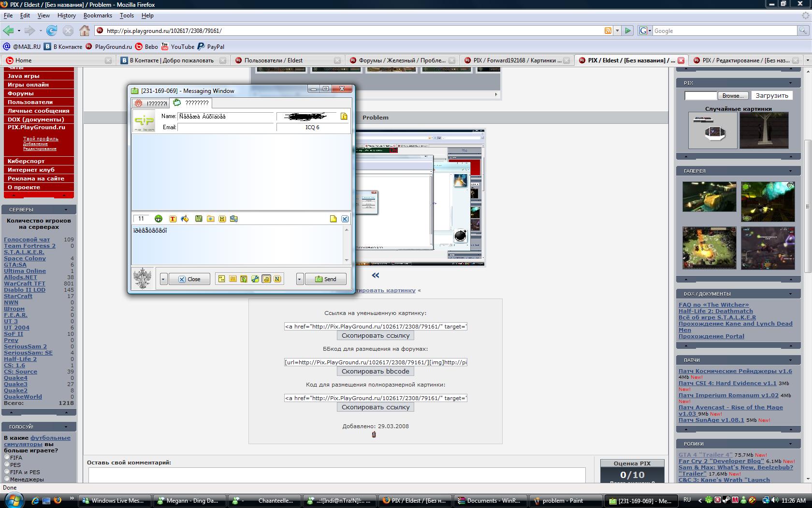Click the thumbnail strip right scroll arrow
The height and width of the screenshot is (508, 812).
pyautogui.click(x=496, y=94)
